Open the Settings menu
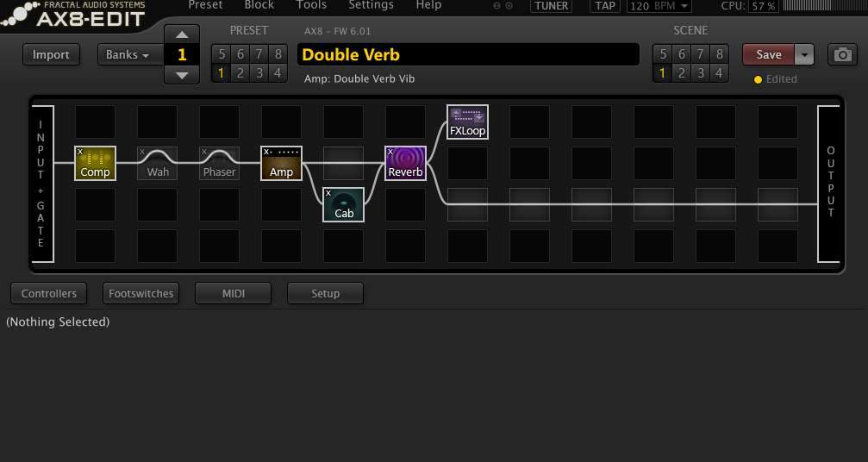 click(x=371, y=5)
